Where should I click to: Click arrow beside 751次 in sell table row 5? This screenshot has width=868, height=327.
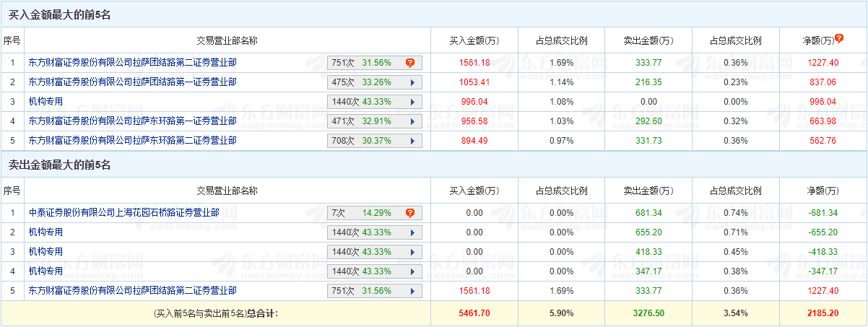(x=412, y=291)
